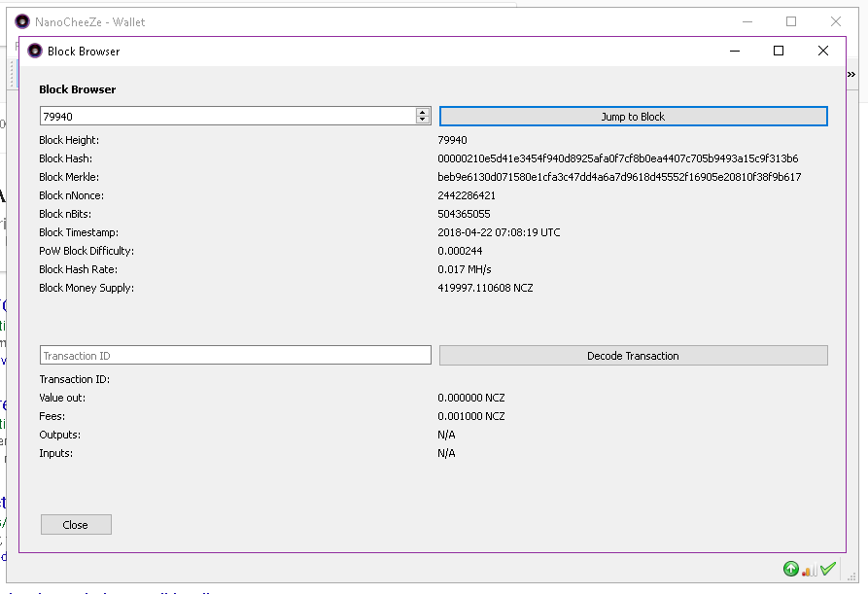868x594 pixels.
Task: Click into the Transaction ID field
Action: tap(235, 356)
